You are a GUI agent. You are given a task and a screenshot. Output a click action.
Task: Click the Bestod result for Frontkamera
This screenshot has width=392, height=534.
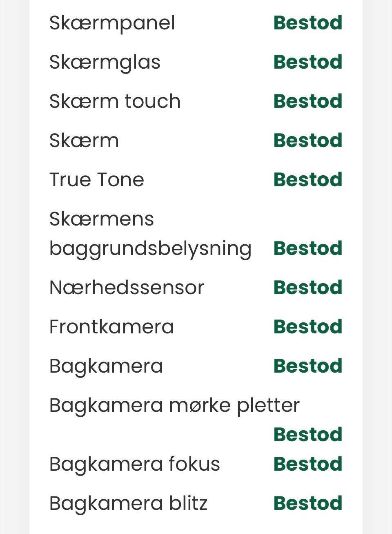308,327
